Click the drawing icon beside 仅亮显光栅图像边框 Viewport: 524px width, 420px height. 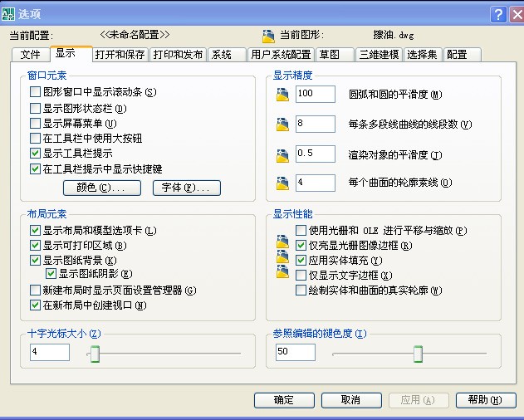pos(282,242)
